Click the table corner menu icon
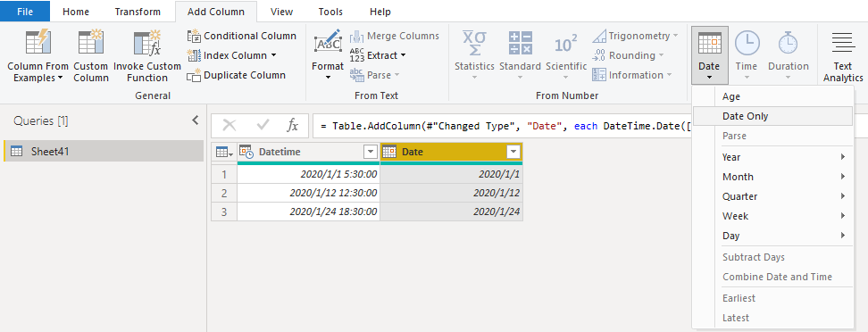Viewport: 868px width, 332px height. [223, 152]
